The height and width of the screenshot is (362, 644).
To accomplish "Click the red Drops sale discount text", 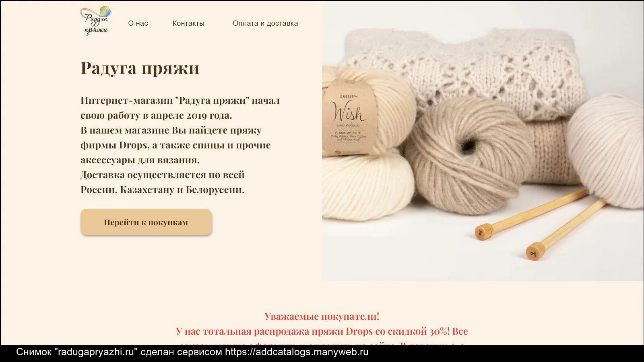I will tap(322, 331).
